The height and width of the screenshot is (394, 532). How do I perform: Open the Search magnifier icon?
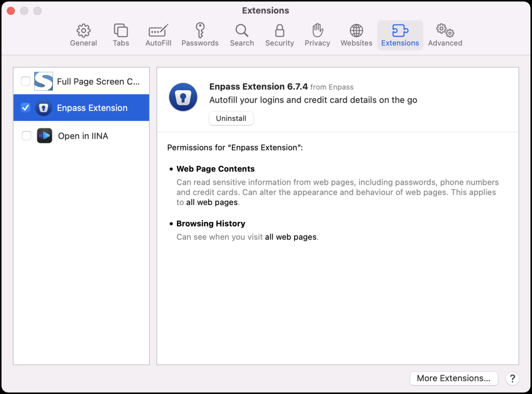(x=242, y=31)
